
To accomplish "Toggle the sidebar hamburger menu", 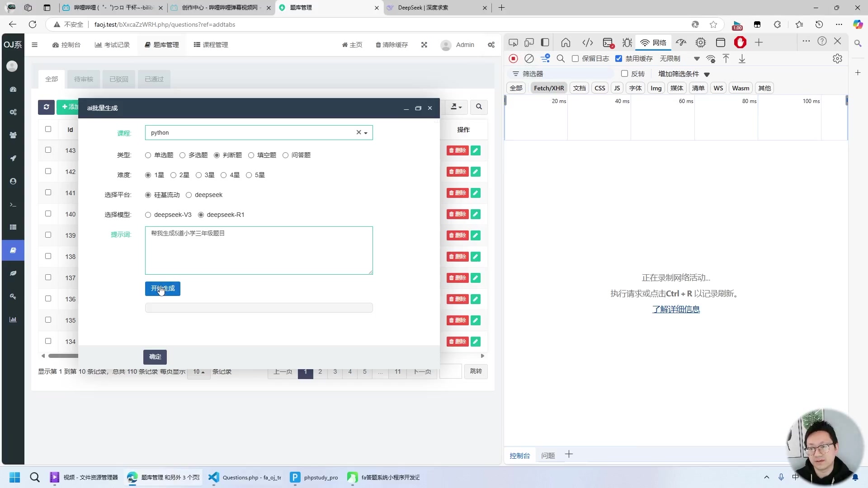I will pos(34,45).
